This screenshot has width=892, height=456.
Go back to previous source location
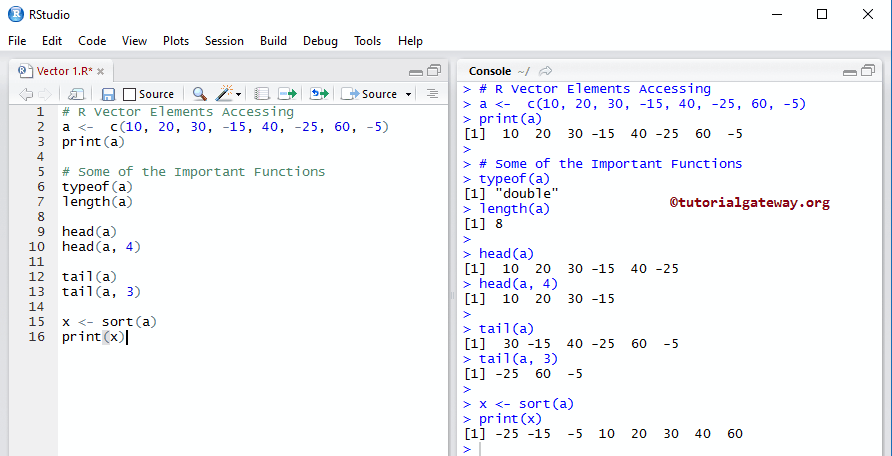point(26,94)
